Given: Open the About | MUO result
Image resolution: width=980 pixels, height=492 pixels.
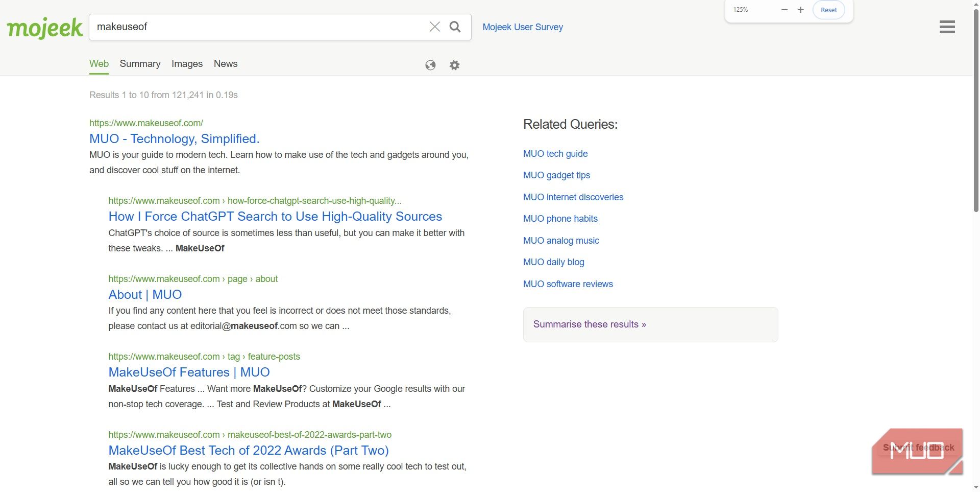Looking at the screenshot, I should 145,295.
